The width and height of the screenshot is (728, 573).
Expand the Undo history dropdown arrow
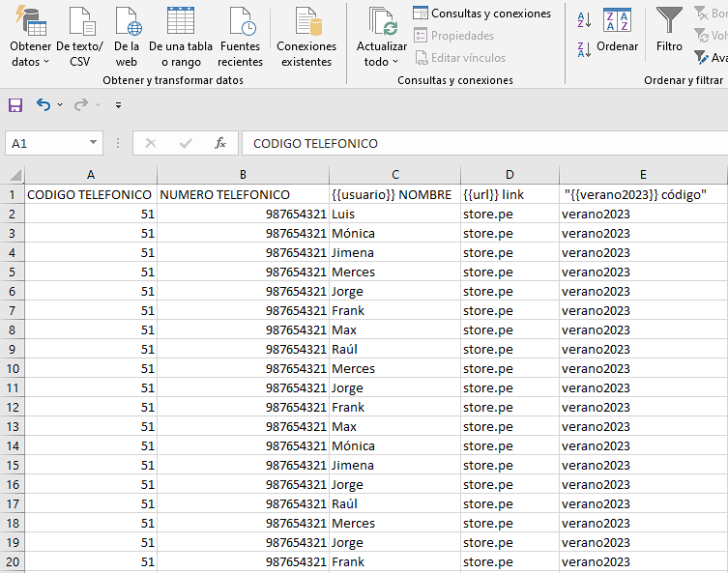(x=60, y=104)
